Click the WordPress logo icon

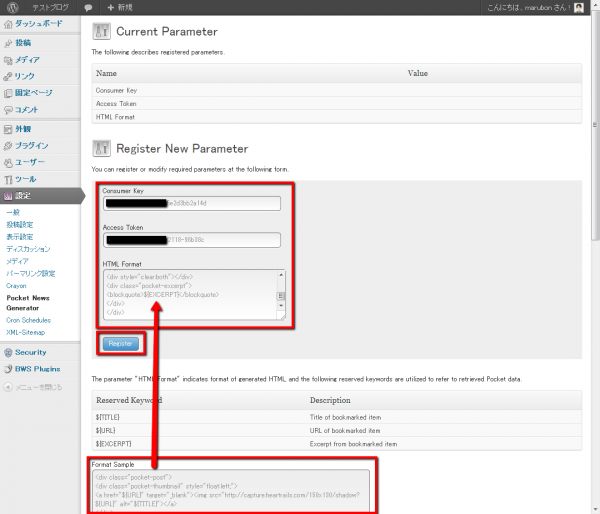(x=13, y=7)
